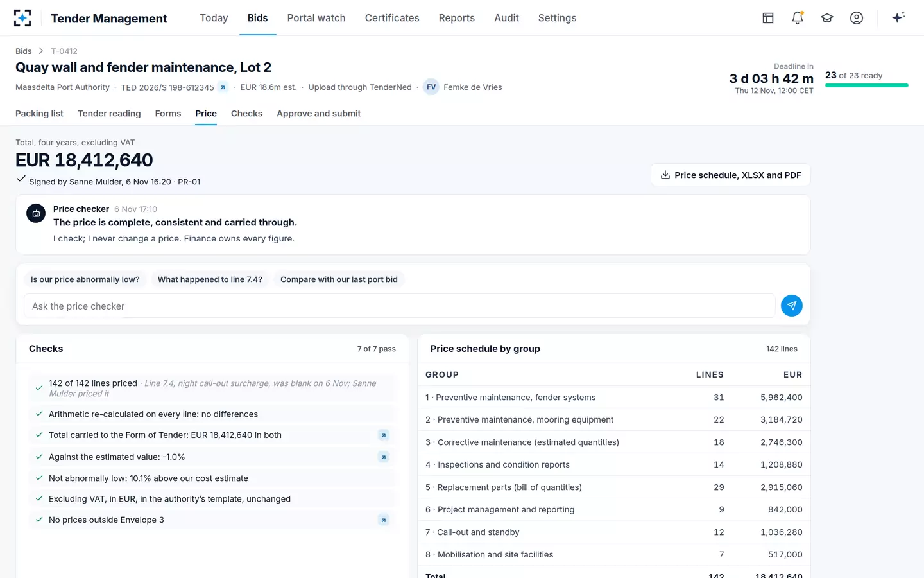Switch to the Forms tab
This screenshot has width=924, height=578.
[x=168, y=114]
